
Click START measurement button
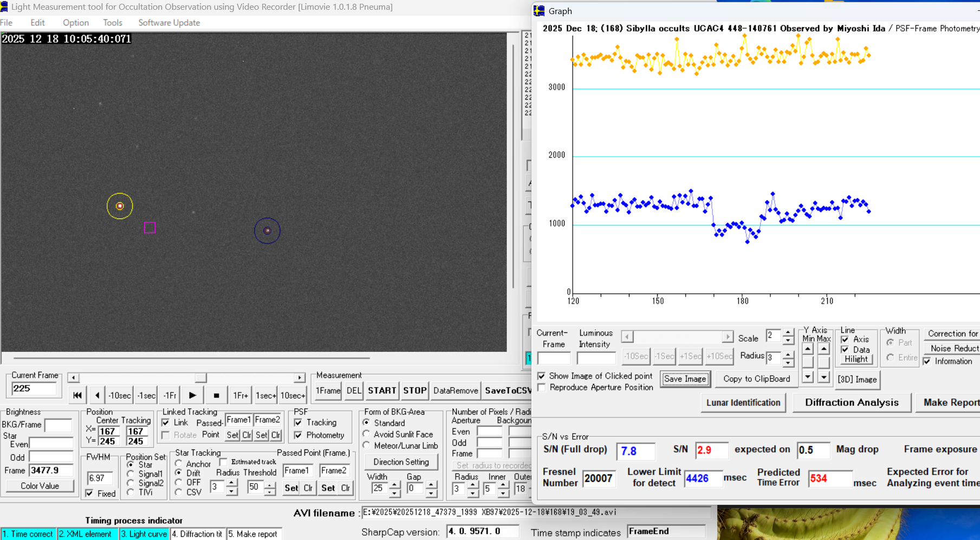(382, 390)
